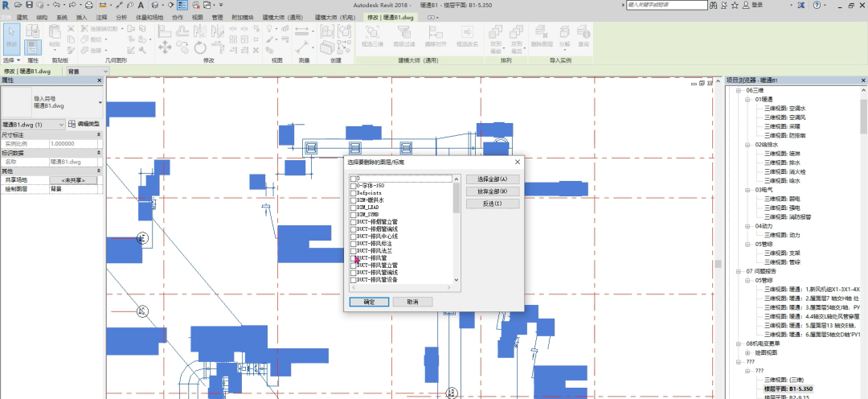Image resolution: width=868 pixels, height=399 pixels.
Task: Click the Align icon in 修改 panel
Action: coord(165,31)
